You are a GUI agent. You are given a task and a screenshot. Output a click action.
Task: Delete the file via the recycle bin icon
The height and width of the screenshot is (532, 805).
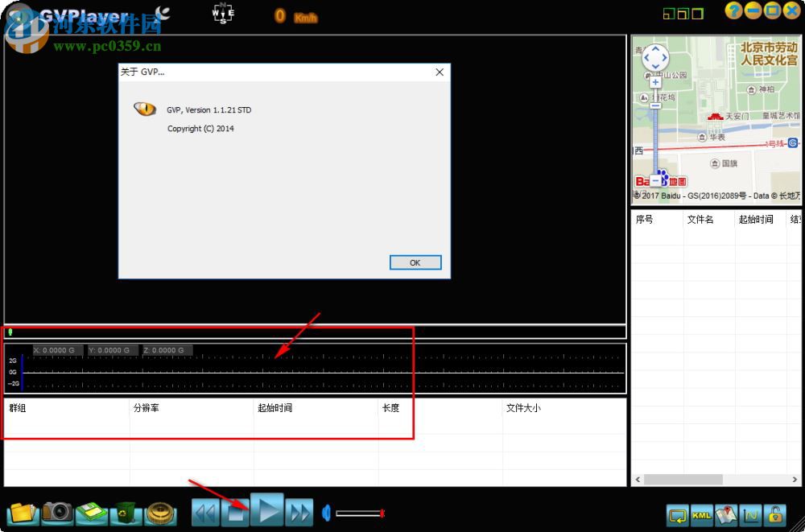(125, 513)
